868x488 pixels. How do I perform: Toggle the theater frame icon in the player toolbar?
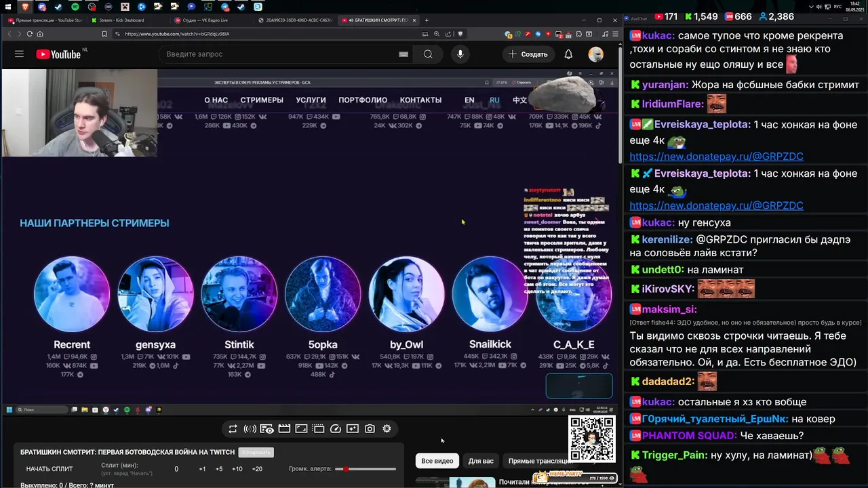pos(301,428)
